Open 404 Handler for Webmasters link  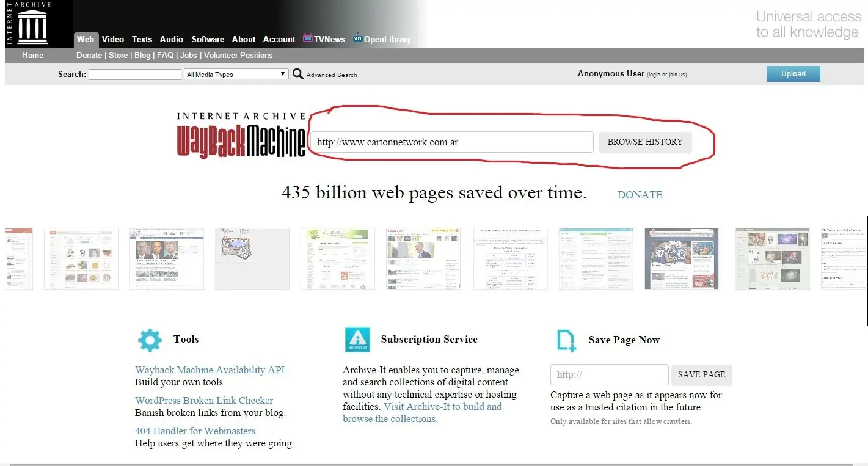point(195,431)
